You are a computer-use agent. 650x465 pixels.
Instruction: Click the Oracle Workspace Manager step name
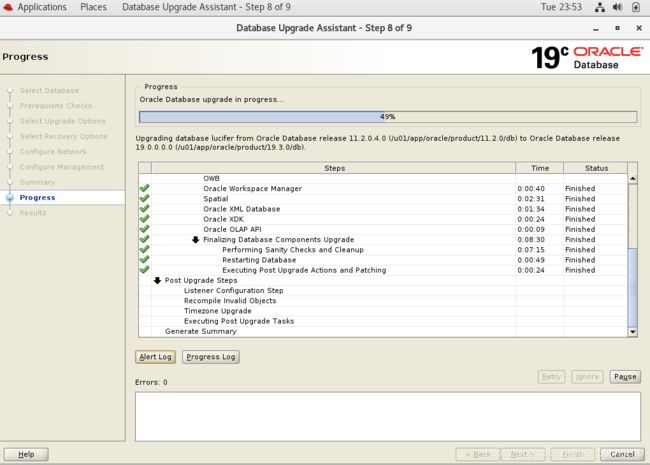pos(252,189)
